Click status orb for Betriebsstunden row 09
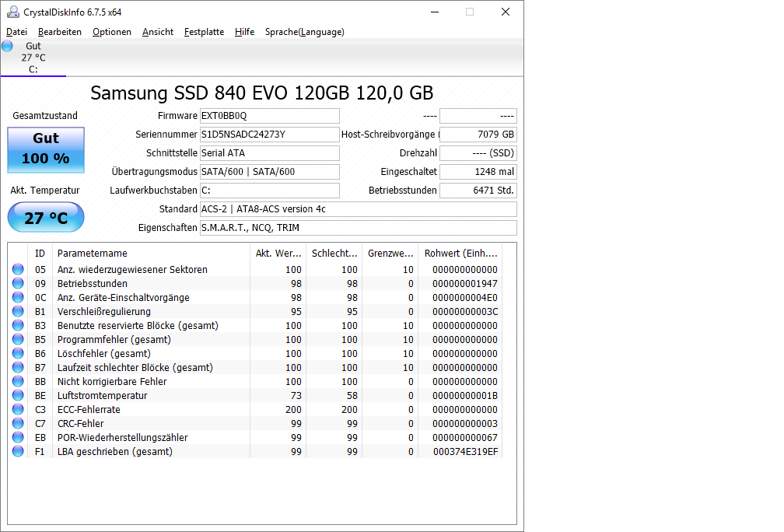This screenshot has width=784, height=532. [18, 283]
